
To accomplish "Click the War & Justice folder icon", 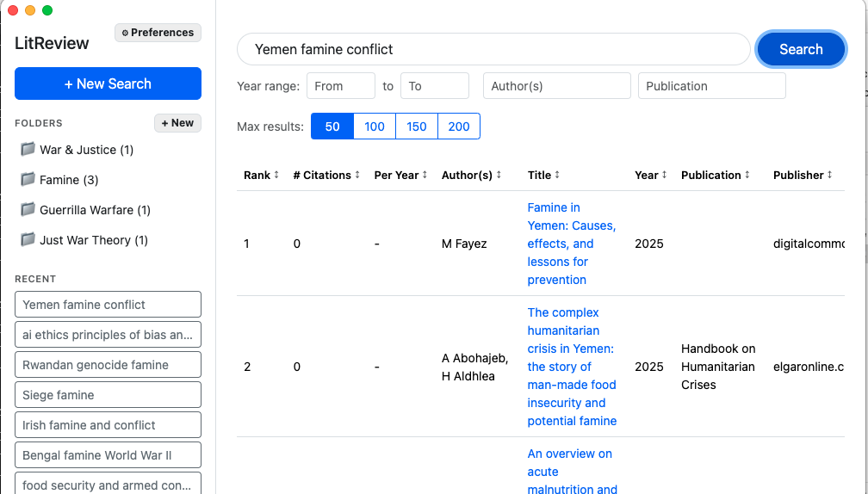I will 28,150.
